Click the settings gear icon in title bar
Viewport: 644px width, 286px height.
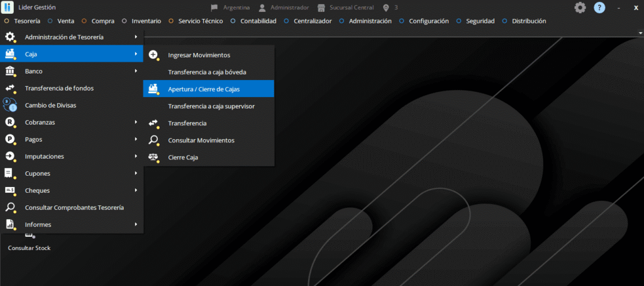click(x=580, y=8)
